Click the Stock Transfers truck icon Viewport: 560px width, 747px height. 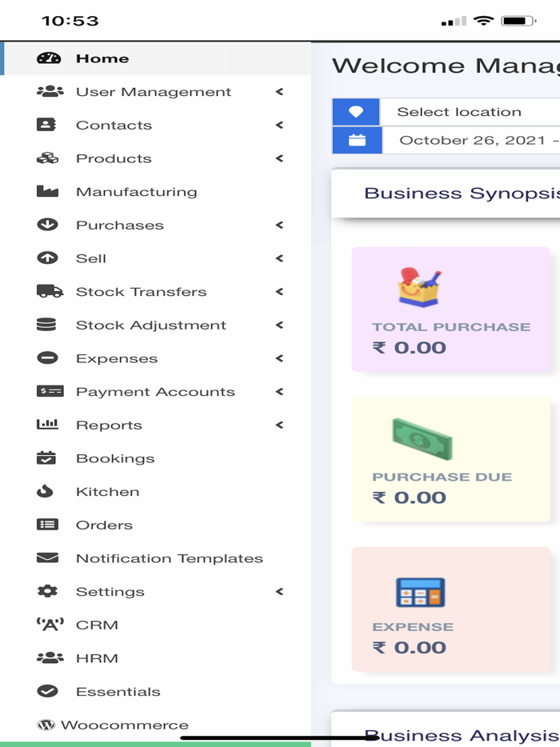(48, 291)
